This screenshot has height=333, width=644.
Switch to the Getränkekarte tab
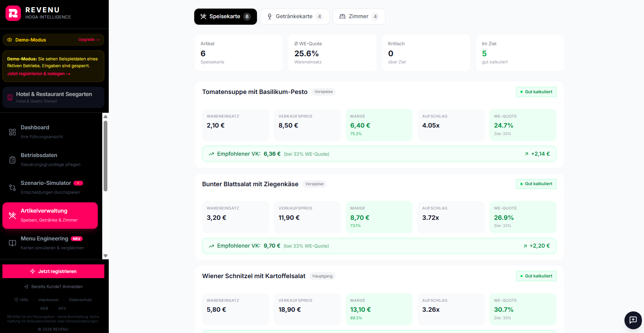(294, 16)
